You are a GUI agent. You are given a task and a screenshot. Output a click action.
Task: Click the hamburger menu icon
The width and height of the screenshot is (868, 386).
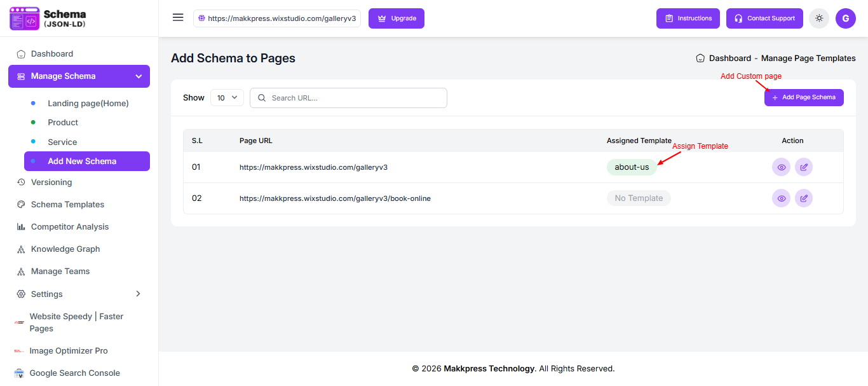178,18
